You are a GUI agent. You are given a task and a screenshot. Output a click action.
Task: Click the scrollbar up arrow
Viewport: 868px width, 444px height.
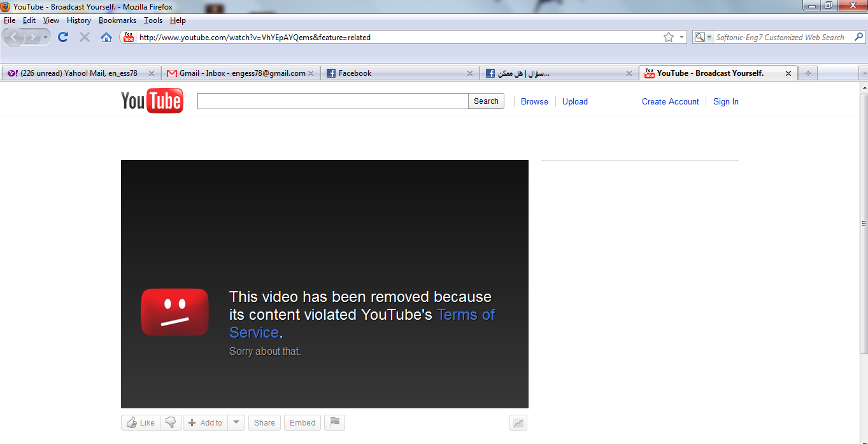(864, 87)
